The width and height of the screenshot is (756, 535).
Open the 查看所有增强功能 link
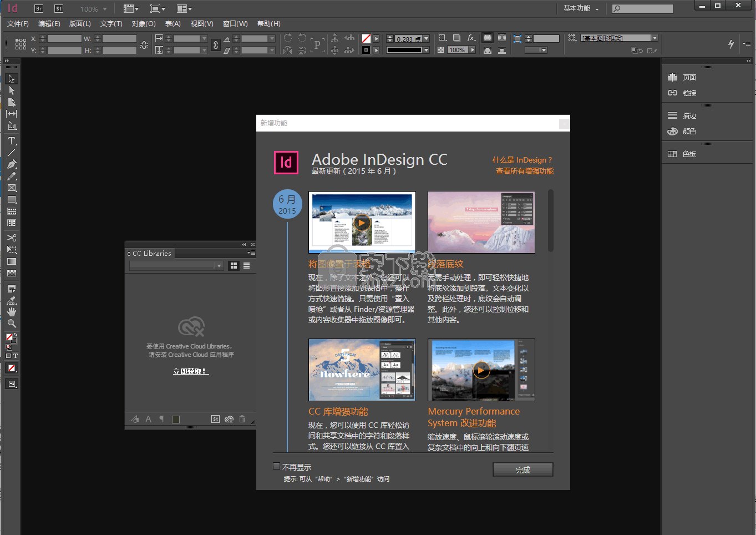[525, 171]
